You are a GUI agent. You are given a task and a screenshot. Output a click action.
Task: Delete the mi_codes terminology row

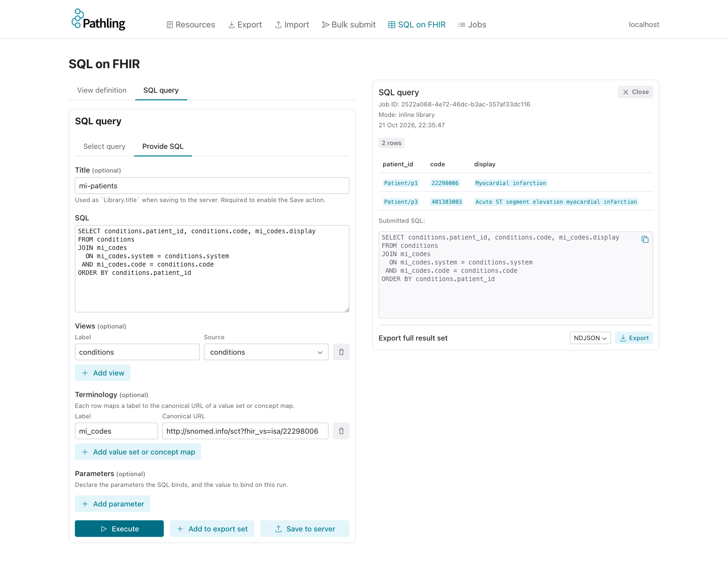(341, 431)
